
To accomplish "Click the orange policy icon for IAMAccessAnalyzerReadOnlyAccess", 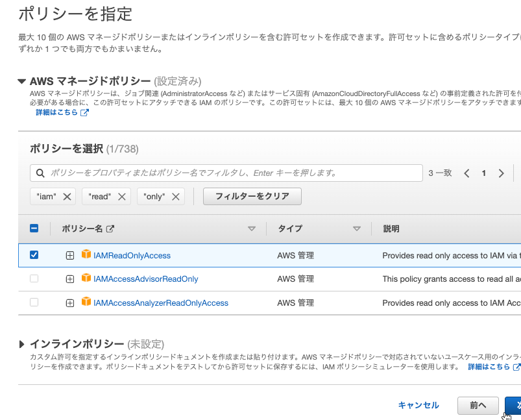I will tap(86, 301).
